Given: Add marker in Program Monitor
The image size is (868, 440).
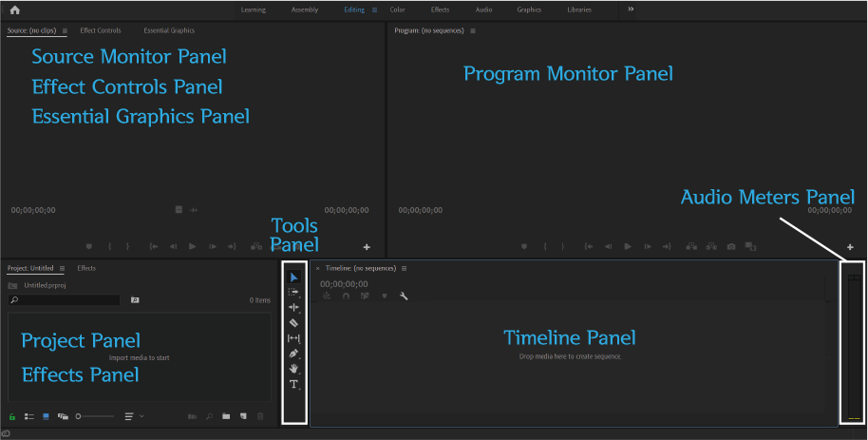Looking at the screenshot, I should coord(524,246).
